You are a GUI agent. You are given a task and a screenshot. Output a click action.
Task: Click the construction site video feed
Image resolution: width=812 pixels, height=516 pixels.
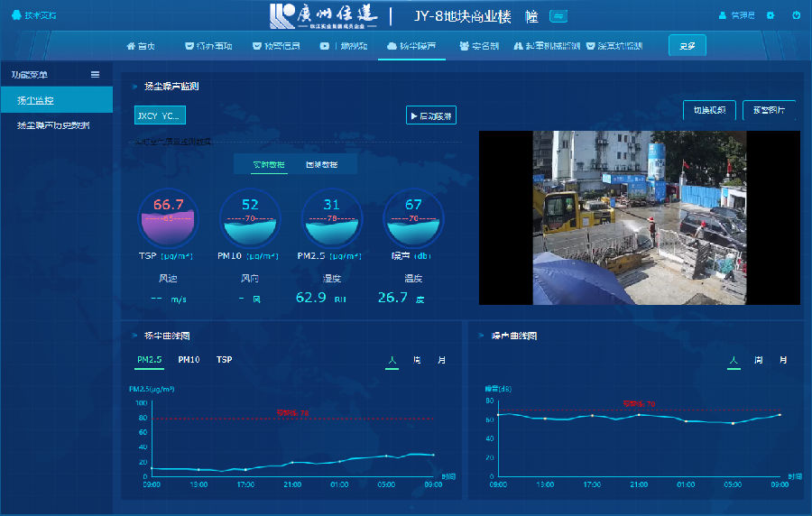tap(640, 217)
